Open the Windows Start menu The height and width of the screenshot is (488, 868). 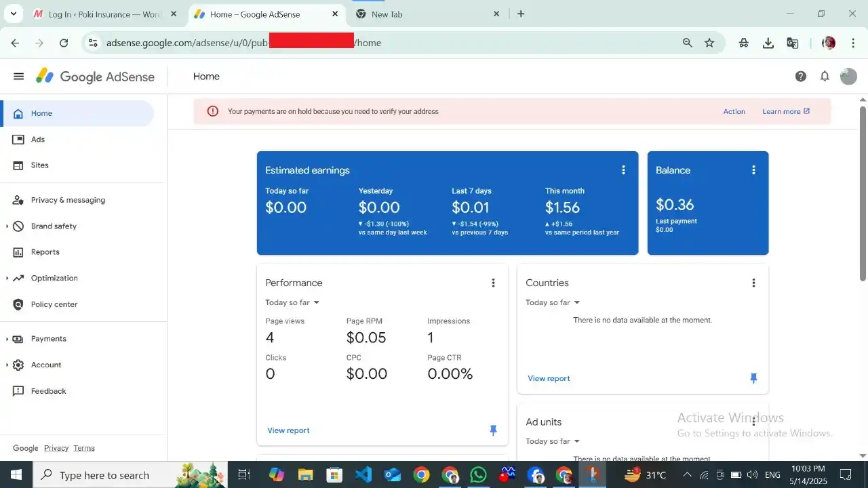tap(16, 475)
